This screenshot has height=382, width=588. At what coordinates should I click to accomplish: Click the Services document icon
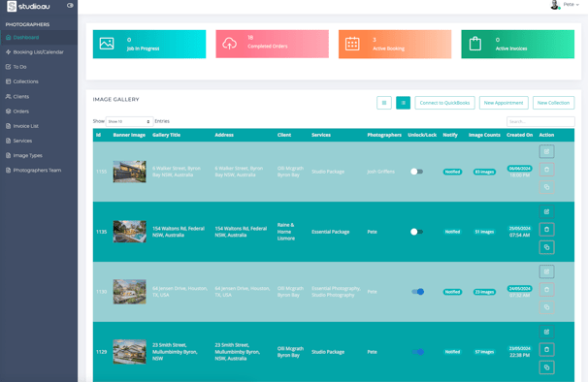click(9, 141)
